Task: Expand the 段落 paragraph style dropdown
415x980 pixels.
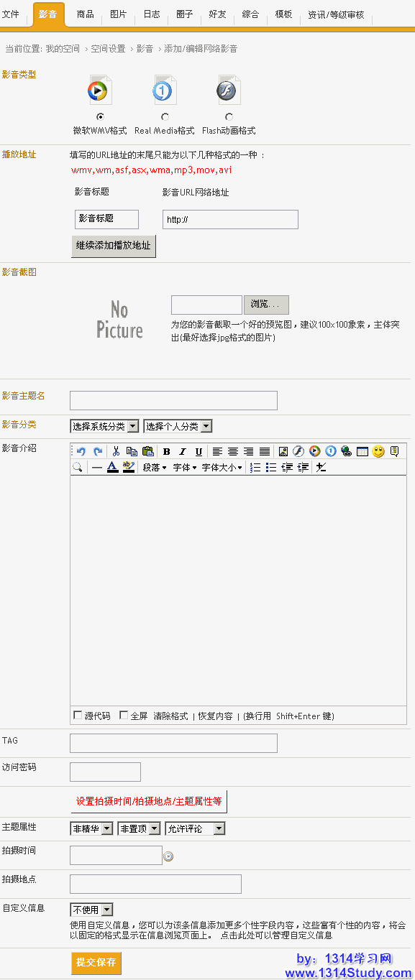Action: tap(155, 467)
